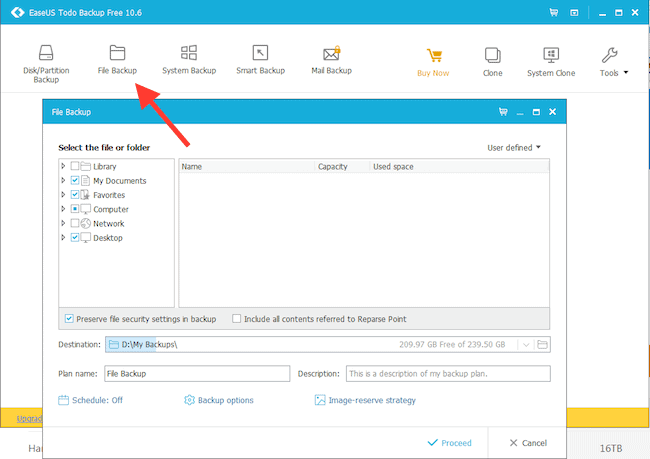Maximize the File Backup dialog
Image resolution: width=650 pixels, height=459 pixels.
coord(536,112)
